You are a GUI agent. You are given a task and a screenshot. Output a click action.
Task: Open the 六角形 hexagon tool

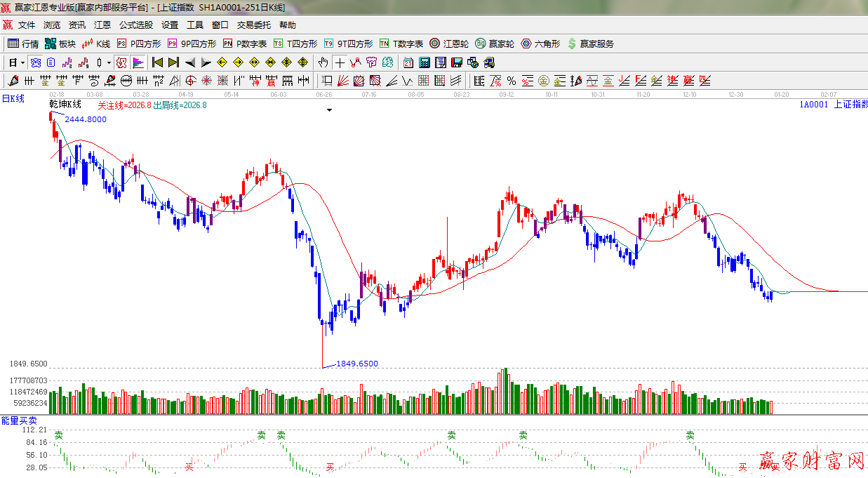[x=526, y=44]
